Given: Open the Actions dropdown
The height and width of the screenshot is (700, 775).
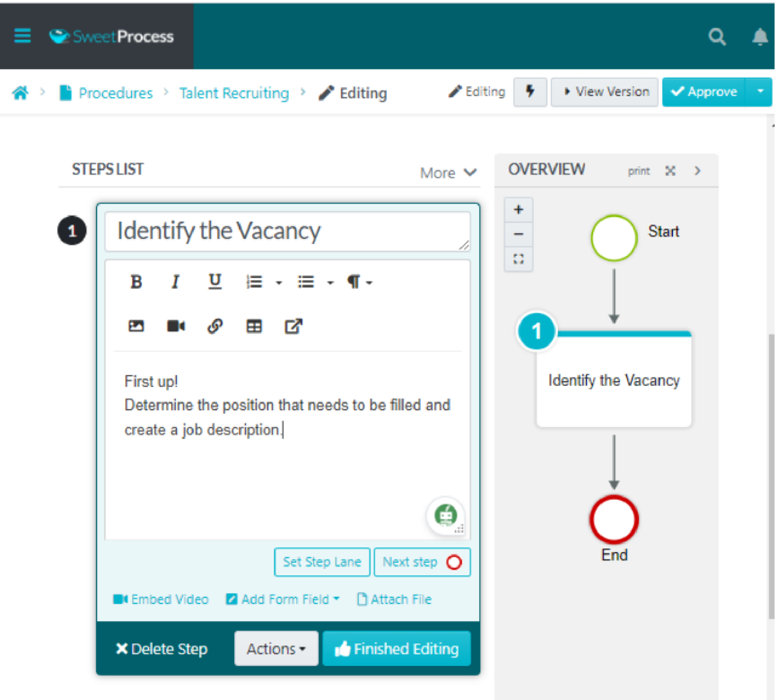Looking at the screenshot, I should click(x=276, y=649).
